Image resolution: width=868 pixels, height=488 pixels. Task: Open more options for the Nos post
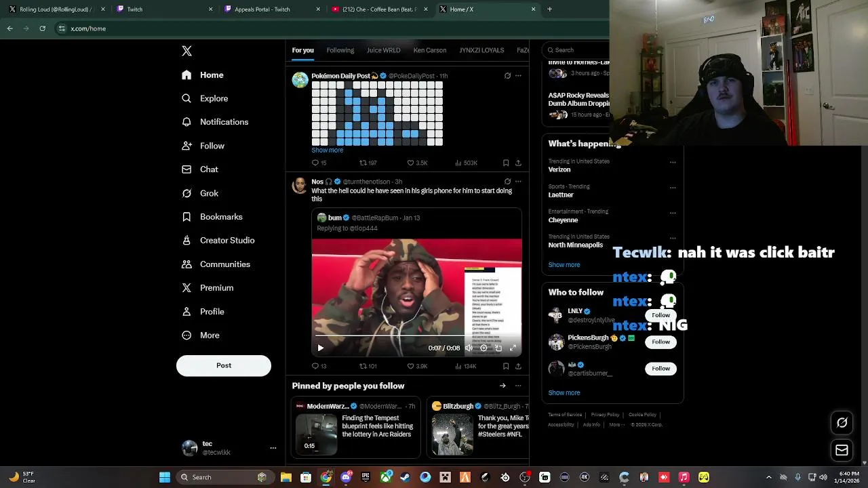click(518, 182)
